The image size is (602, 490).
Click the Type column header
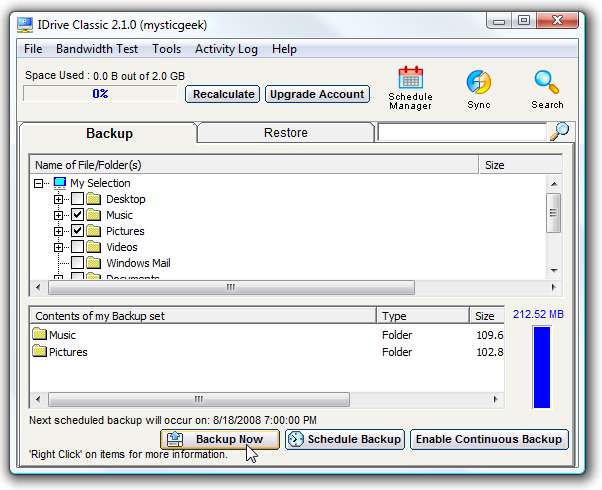tap(423, 316)
